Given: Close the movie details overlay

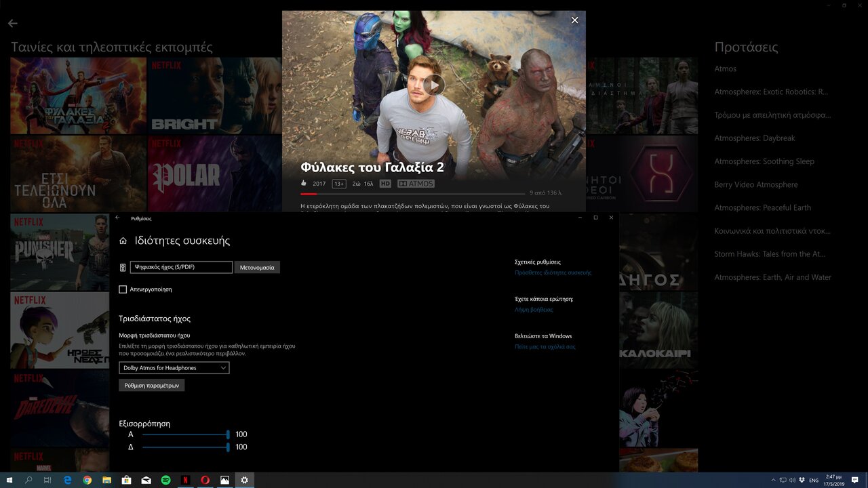Looking at the screenshot, I should point(574,20).
